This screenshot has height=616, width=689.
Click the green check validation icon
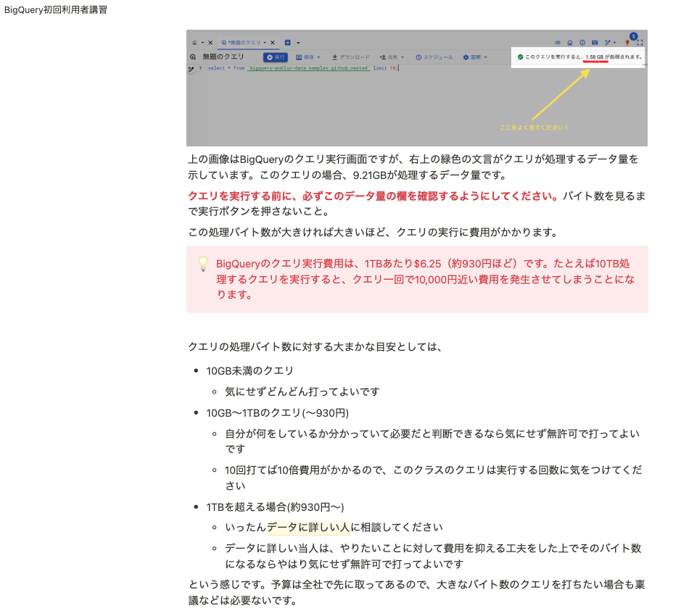click(520, 57)
